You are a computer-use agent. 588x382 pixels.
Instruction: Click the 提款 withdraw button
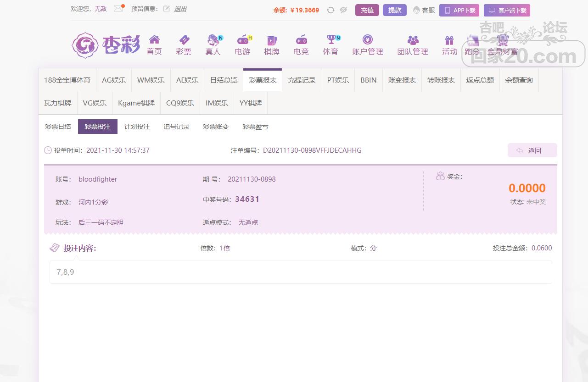point(395,10)
